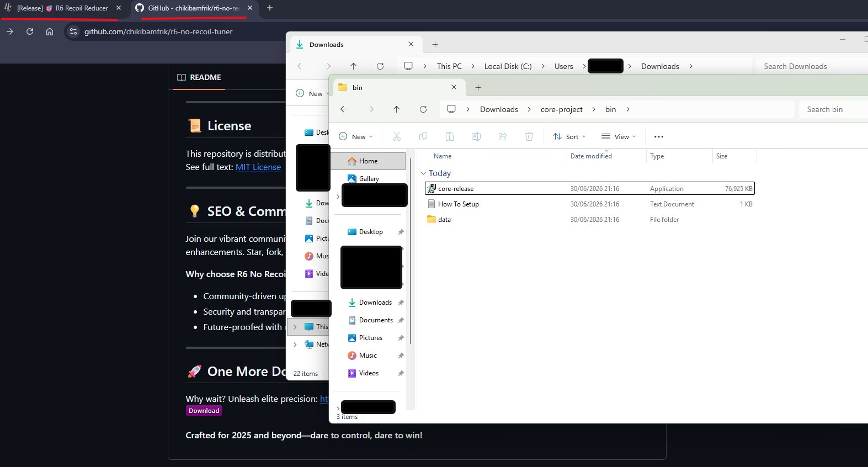Switch to the GitHub browser tab
This screenshot has width=868, height=467.
pos(193,8)
